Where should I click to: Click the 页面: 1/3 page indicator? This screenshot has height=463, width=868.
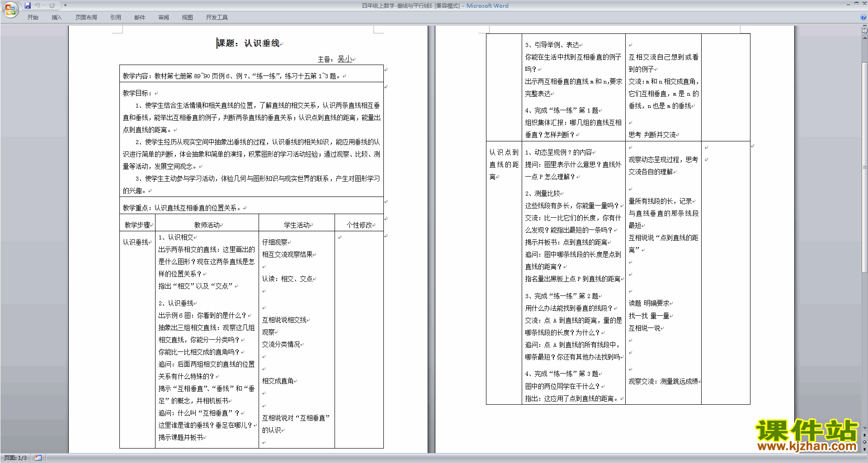15,458
